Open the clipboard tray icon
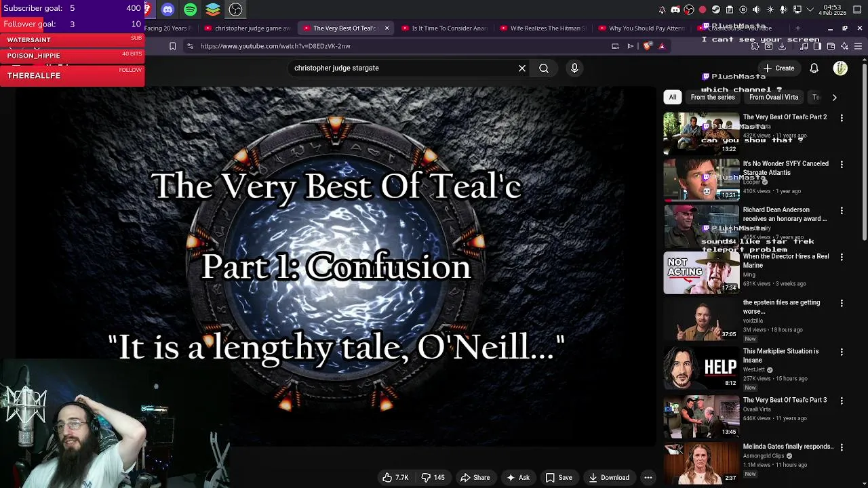868x488 pixels. (730, 9)
